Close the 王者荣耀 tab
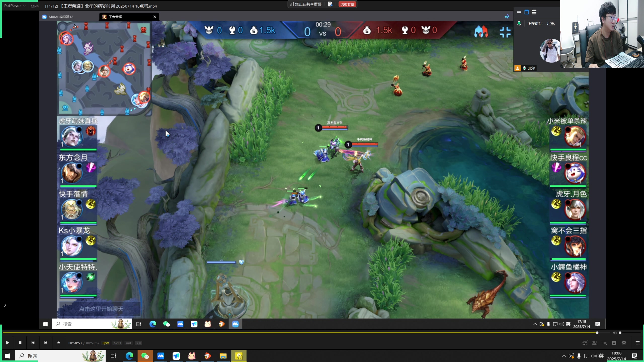 pyautogui.click(x=155, y=17)
